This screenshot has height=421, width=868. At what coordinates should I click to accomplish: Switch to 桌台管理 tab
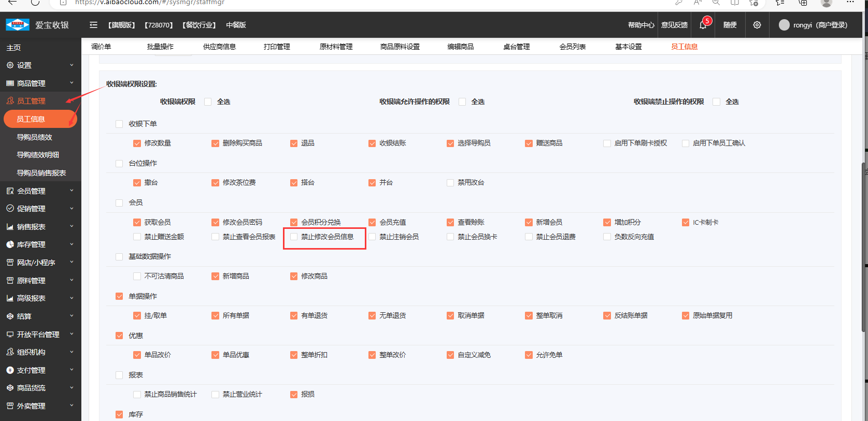coord(517,47)
